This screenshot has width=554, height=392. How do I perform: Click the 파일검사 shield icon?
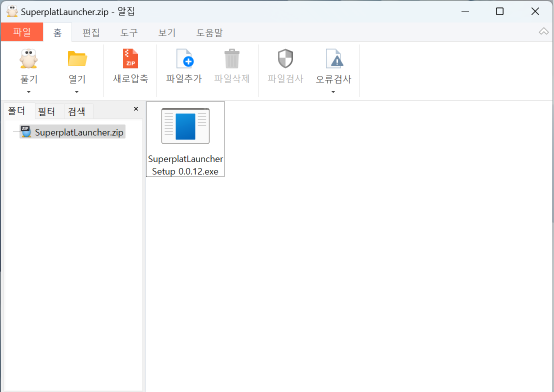tap(285, 58)
